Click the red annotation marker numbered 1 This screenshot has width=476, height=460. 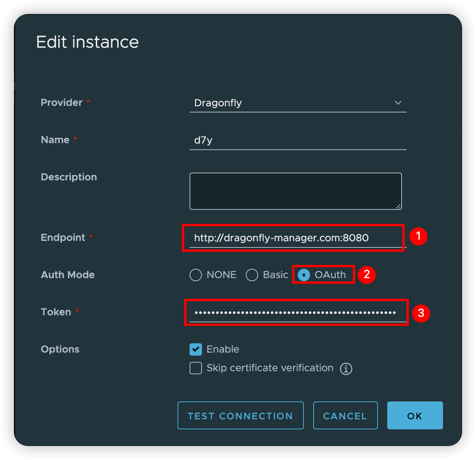pyautogui.click(x=418, y=236)
